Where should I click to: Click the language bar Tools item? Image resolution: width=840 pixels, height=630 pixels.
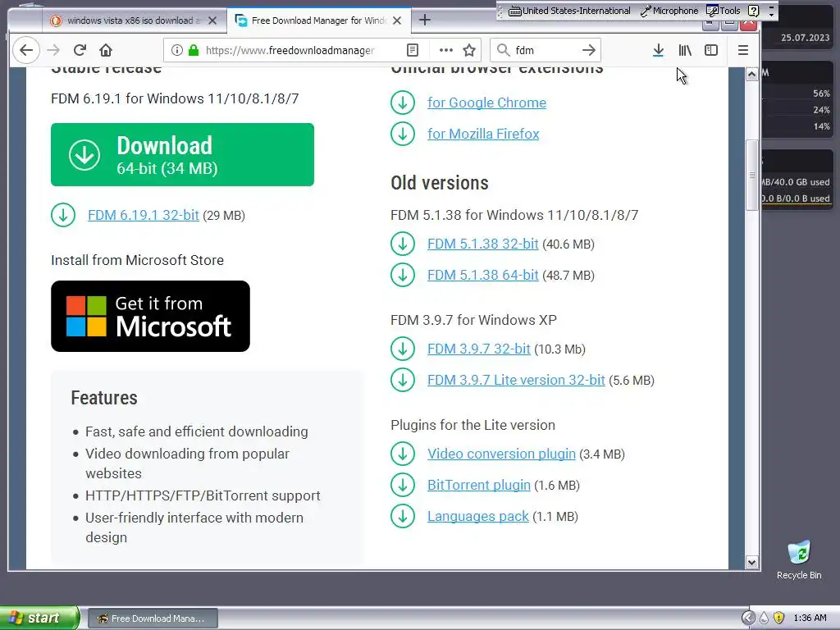point(724,11)
